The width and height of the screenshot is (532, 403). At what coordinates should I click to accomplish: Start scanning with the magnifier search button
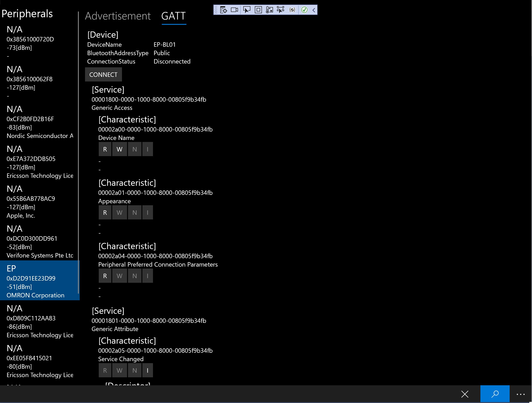[495, 394]
